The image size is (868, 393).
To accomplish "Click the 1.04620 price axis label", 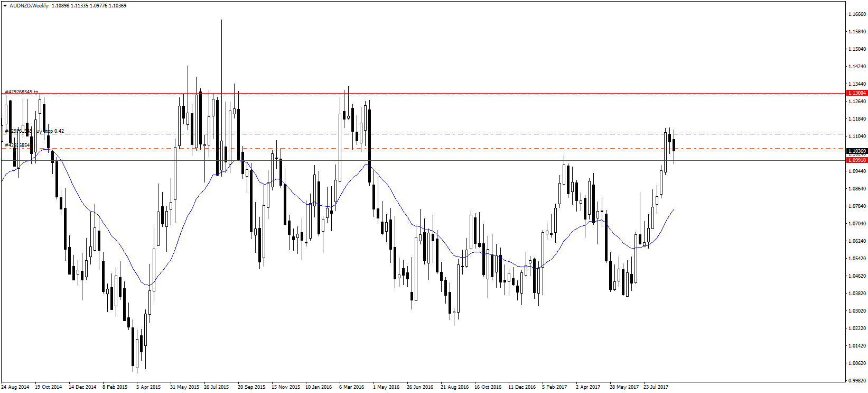I will [x=856, y=276].
